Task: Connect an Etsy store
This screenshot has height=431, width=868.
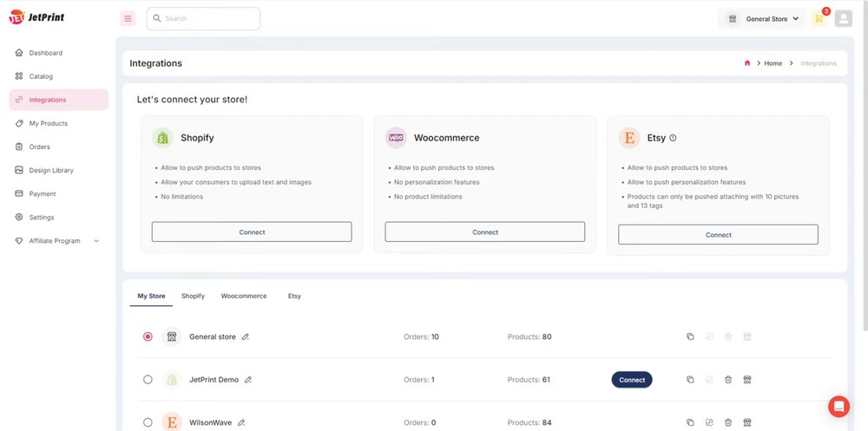Action: point(719,235)
